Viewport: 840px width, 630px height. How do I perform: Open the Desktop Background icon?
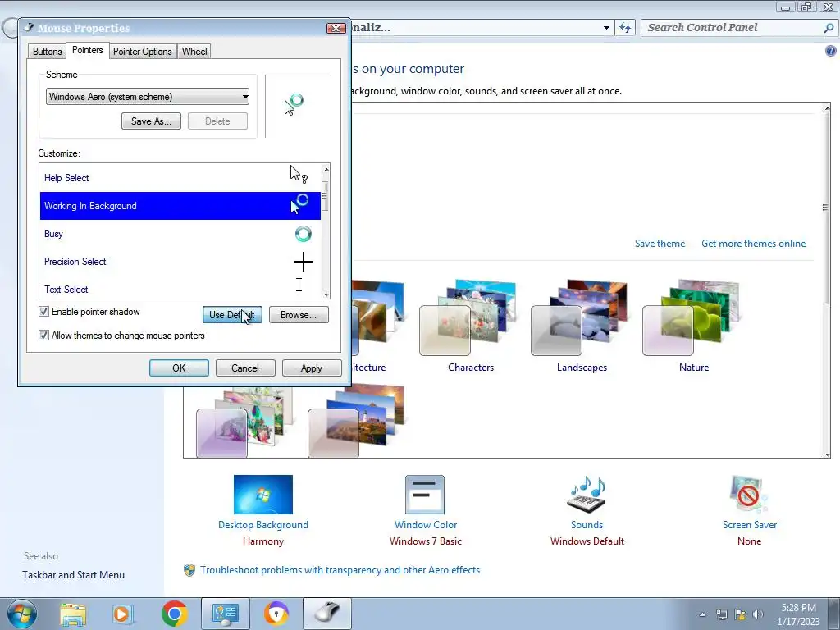click(x=263, y=495)
